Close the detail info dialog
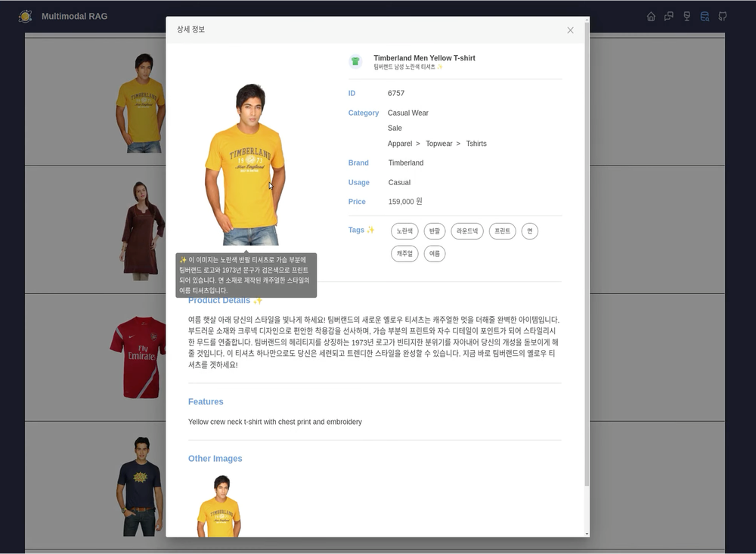 click(x=570, y=30)
